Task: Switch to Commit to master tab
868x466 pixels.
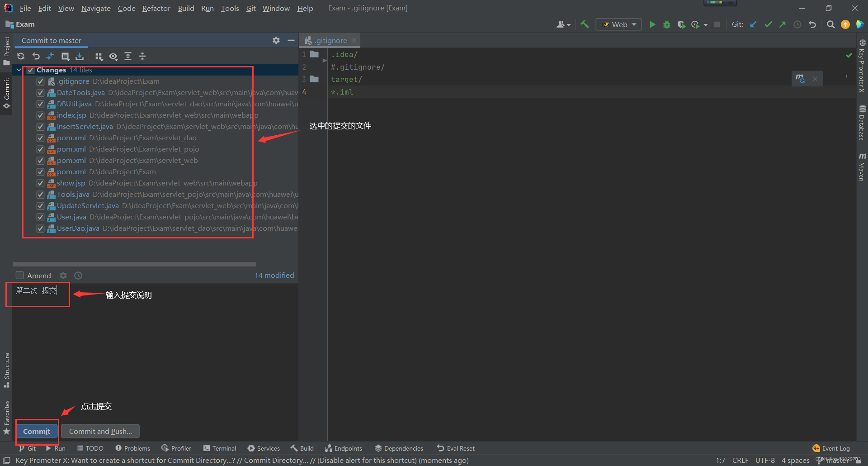Action: (x=52, y=40)
